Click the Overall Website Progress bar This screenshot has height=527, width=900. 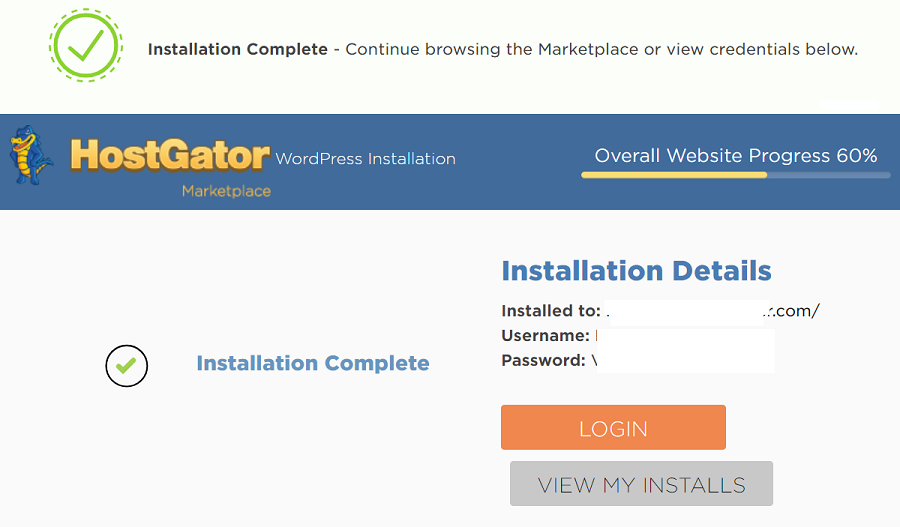coord(735,175)
